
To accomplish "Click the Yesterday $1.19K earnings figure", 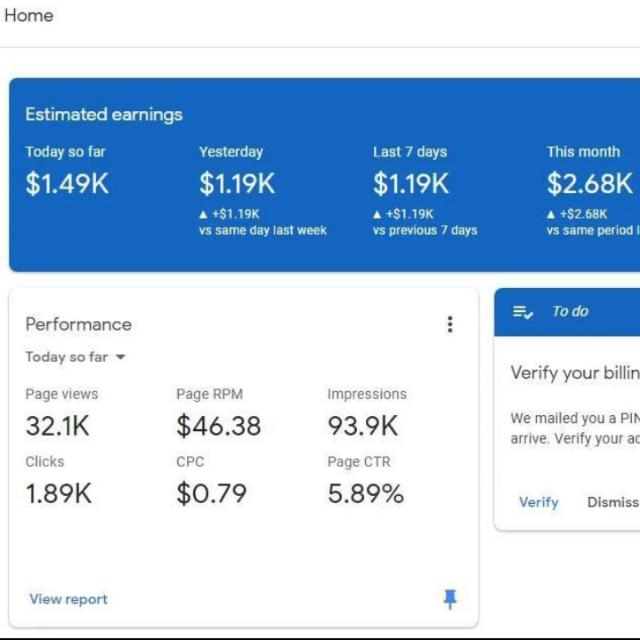I will [237, 184].
